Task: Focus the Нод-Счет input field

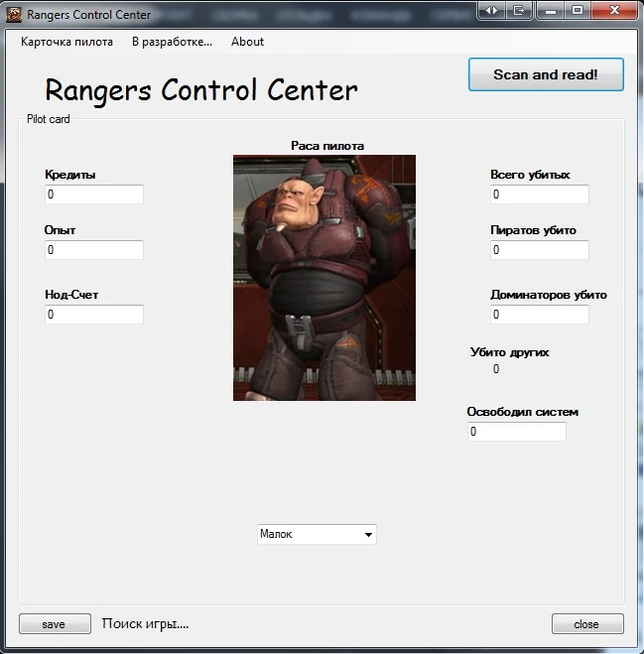Action: click(x=94, y=315)
